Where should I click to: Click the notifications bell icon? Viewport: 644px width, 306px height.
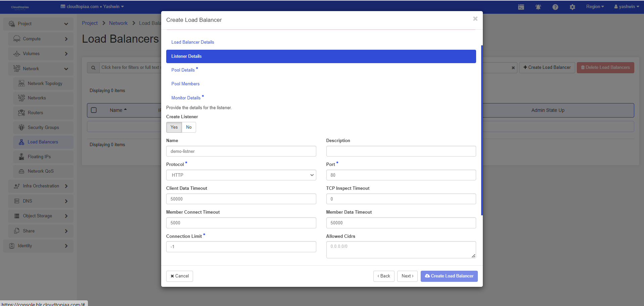click(538, 7)
